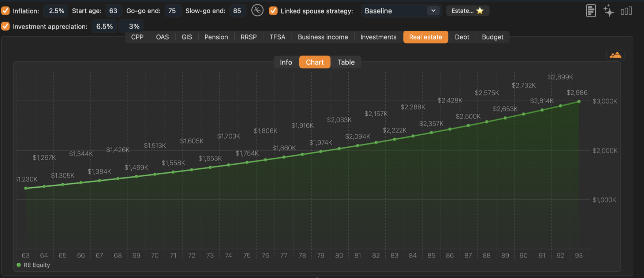
Task: Click the $1,754K data label
Action: tap(247, 153)
